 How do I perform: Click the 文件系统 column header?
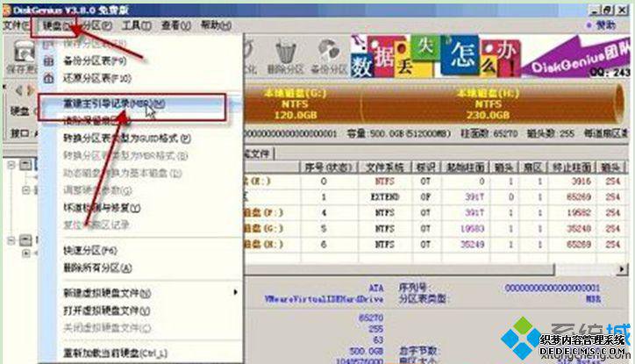click(385, 167)
